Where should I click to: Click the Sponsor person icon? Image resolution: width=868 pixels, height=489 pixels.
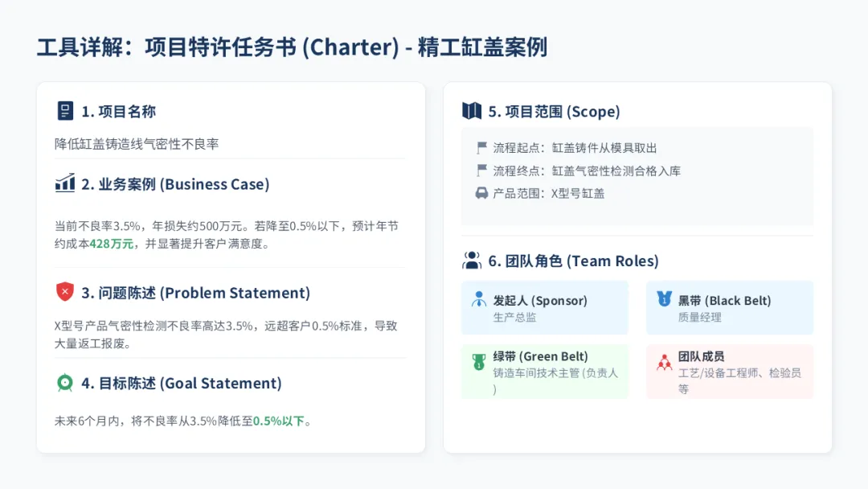point(478,299)
